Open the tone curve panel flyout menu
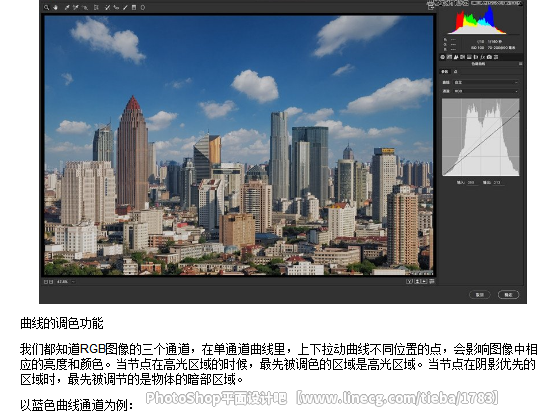The image size is (554, 417). 520,64
